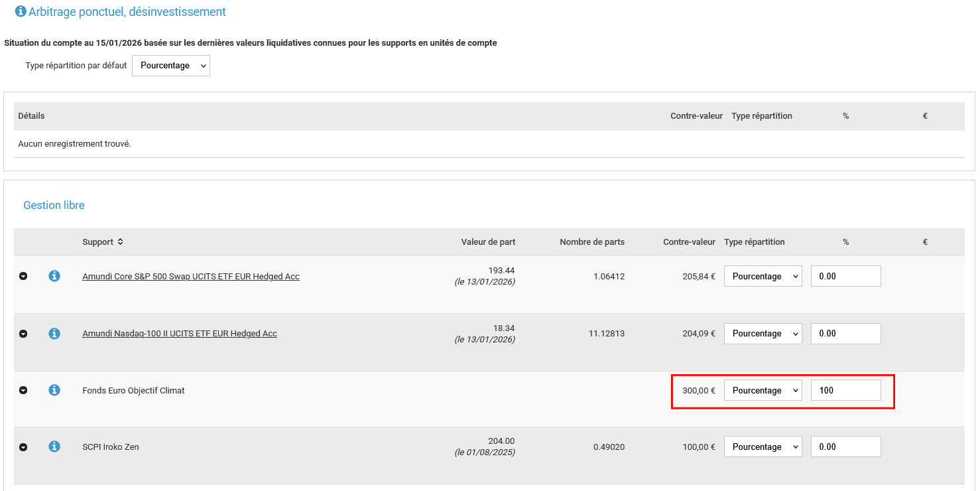
Task: Open repartition type dropdown for Amundi Core S&P 500
Action: 763,276
